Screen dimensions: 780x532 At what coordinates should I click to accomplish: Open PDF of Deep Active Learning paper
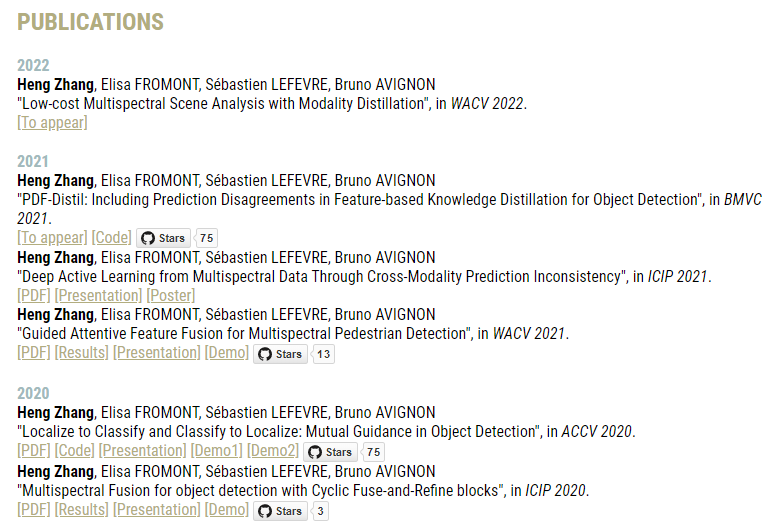click(x=34, y=295)
